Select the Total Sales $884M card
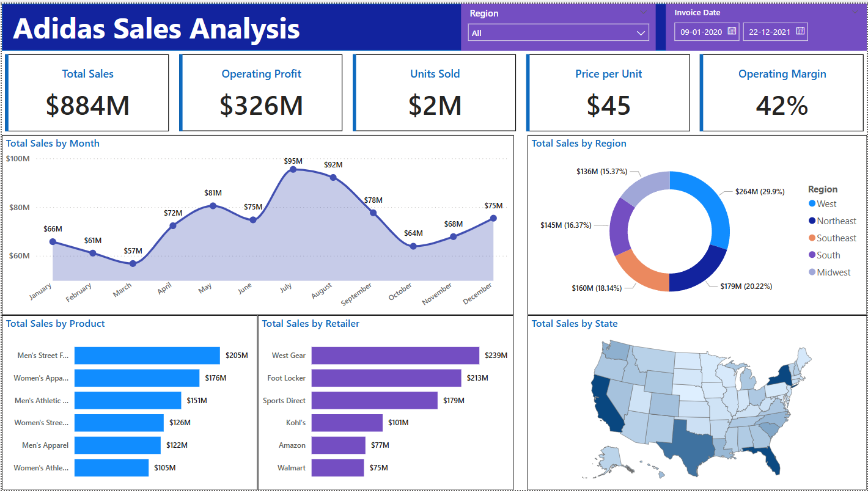 87,92
